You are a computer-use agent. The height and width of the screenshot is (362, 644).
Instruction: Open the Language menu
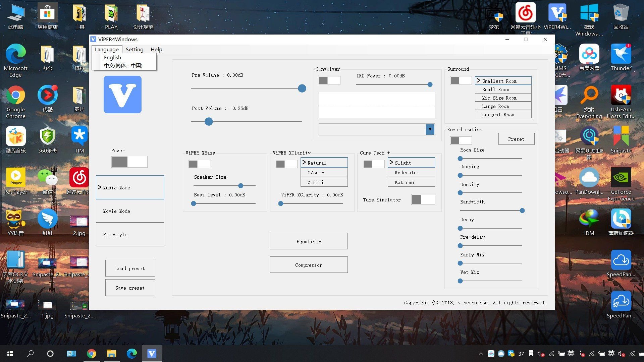click(x=107, y=49)
